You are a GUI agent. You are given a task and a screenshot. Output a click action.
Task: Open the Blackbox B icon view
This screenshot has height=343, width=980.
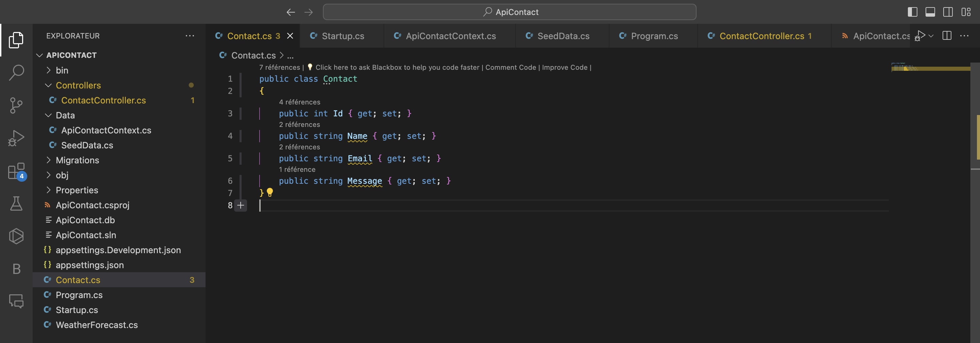[16, 269]
